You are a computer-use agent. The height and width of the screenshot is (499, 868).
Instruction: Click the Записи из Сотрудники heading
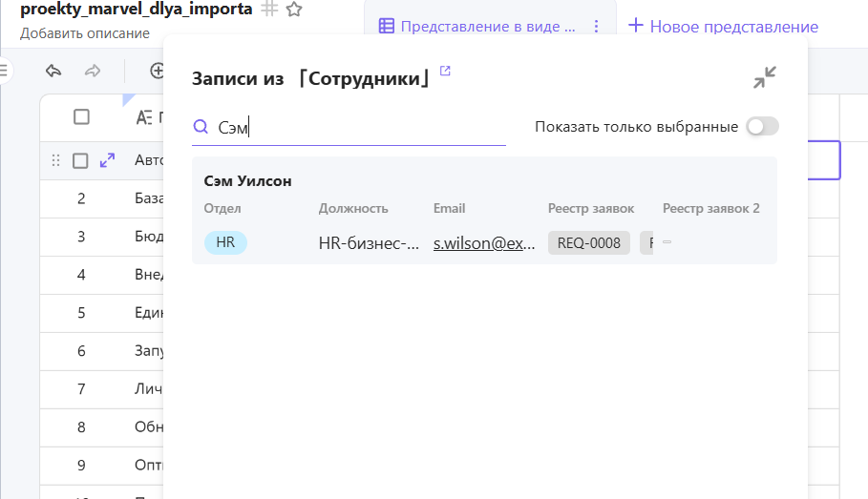(311, 78)
